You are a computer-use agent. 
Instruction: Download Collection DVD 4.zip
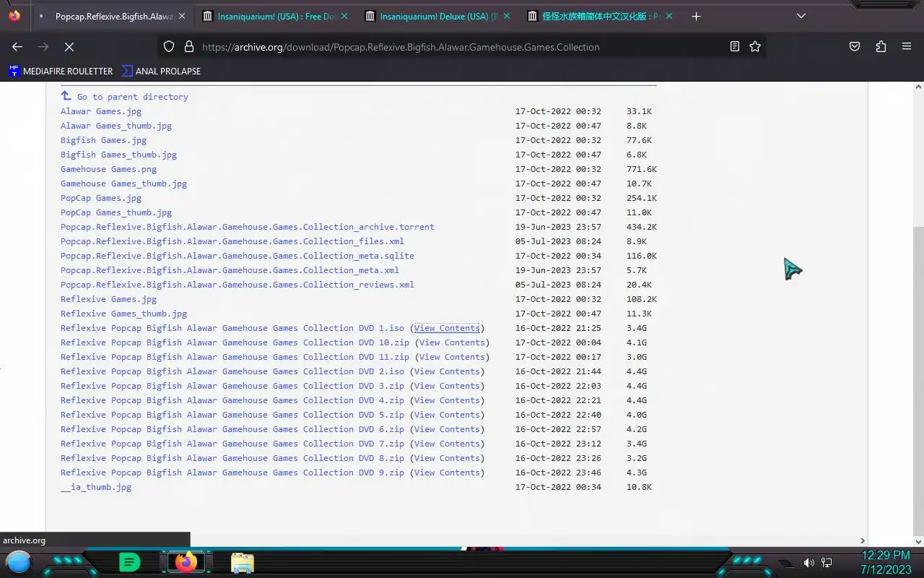click(x=232, y=400)
